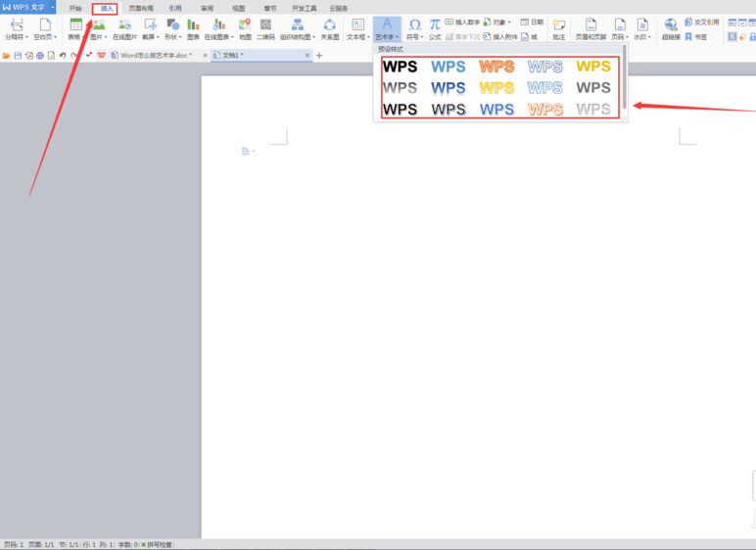
Task: Choose the yellow outline WPS style, second row
Action: pos(496,88)
